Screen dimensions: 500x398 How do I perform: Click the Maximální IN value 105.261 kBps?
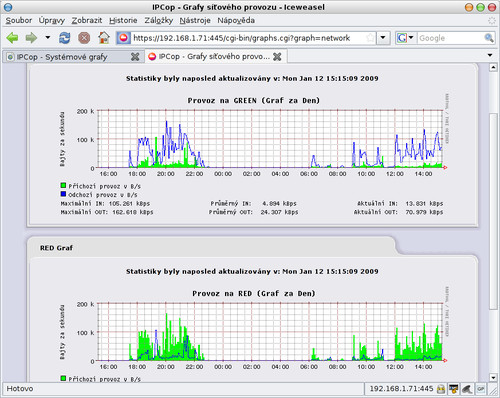pyautogui.click(x=129, y=203)
